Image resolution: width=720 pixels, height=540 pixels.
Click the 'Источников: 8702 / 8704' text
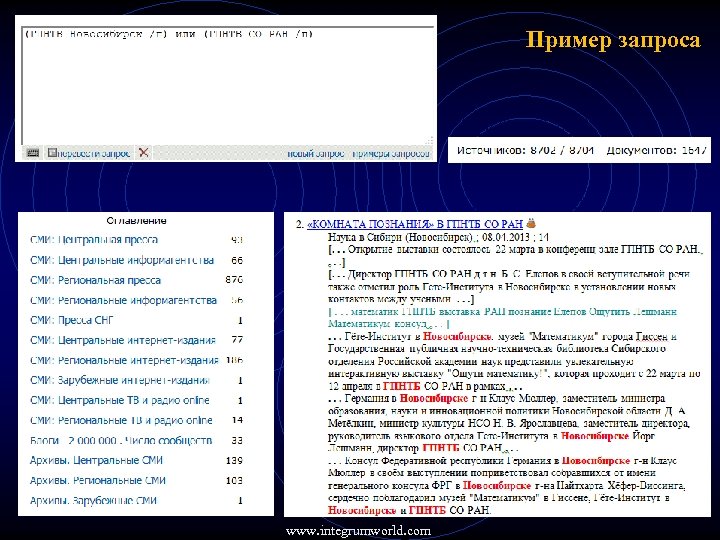coord(525,150)
